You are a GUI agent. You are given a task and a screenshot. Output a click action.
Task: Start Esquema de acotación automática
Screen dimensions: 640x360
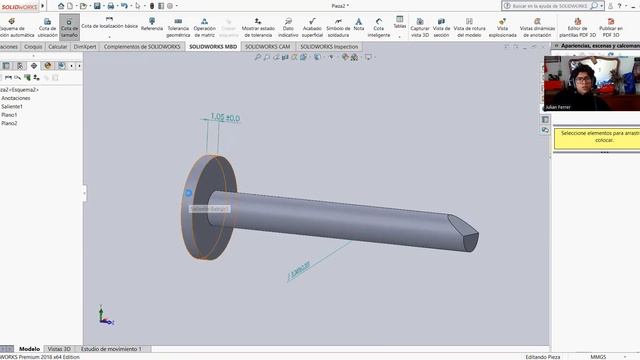pyautogui.click(x=16, y=27)
